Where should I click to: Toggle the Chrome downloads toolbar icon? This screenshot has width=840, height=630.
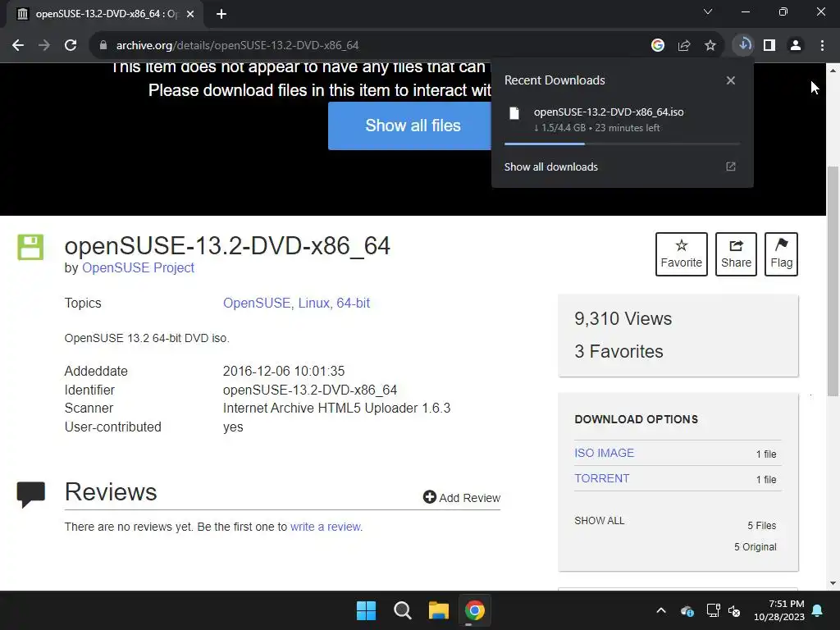(744, 45)
